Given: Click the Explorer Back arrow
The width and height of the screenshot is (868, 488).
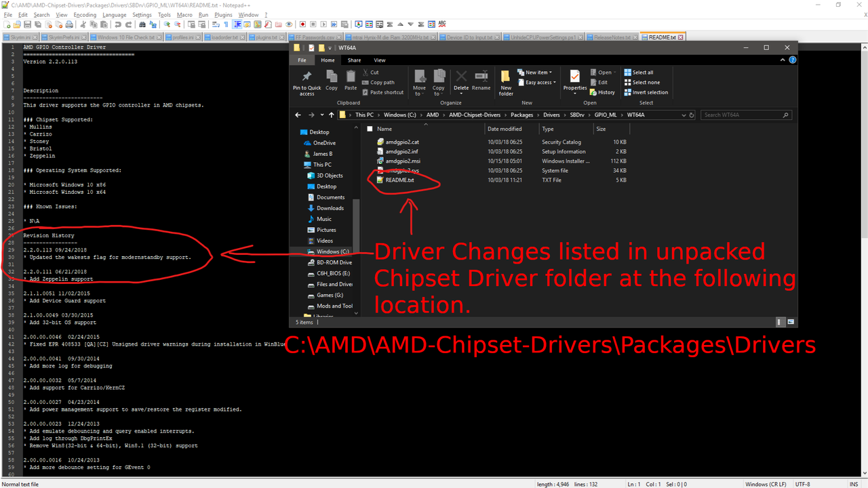Looking at the screenshot, I should click(x=298, y=115).
